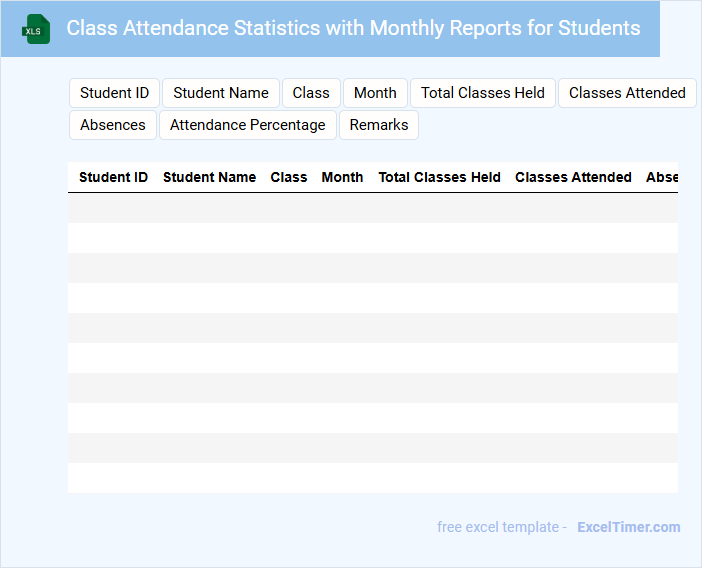This screenshot has height=568, width=702.
Task: Select the Remarks tag button
Action: 379,125
